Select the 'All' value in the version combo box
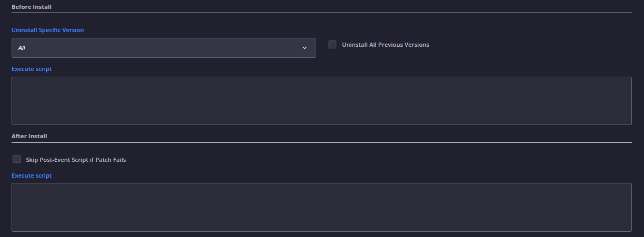The height and width of the screenshot is (237, 644). tap(22, 48)
